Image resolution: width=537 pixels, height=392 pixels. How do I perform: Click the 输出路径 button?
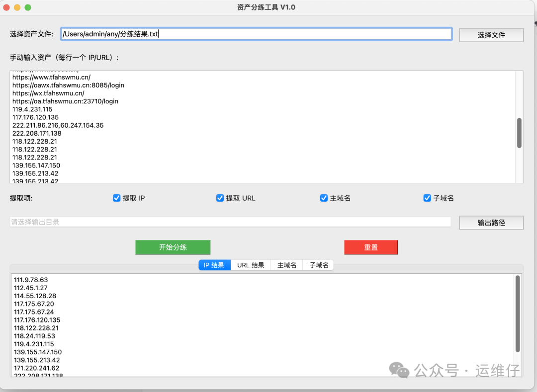(x=491, y=223)
